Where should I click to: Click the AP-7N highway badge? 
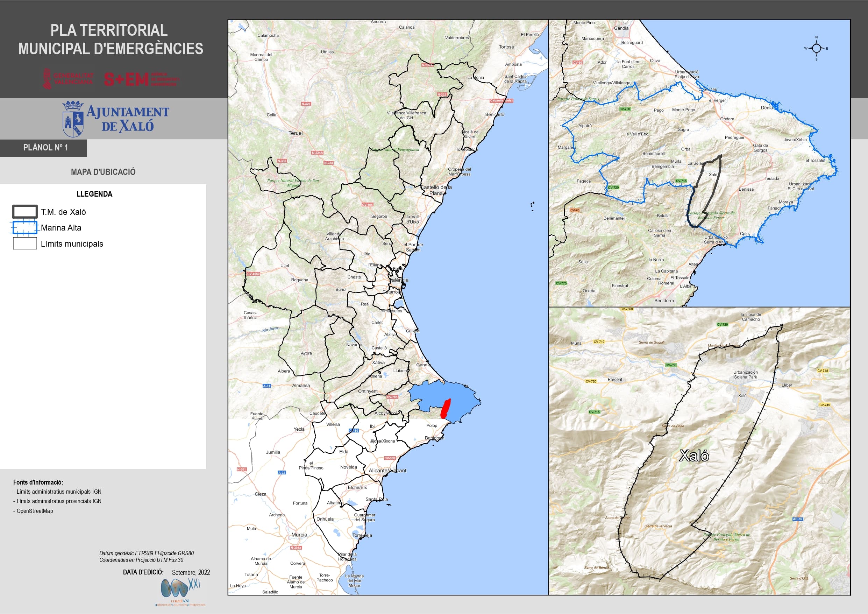798,519
